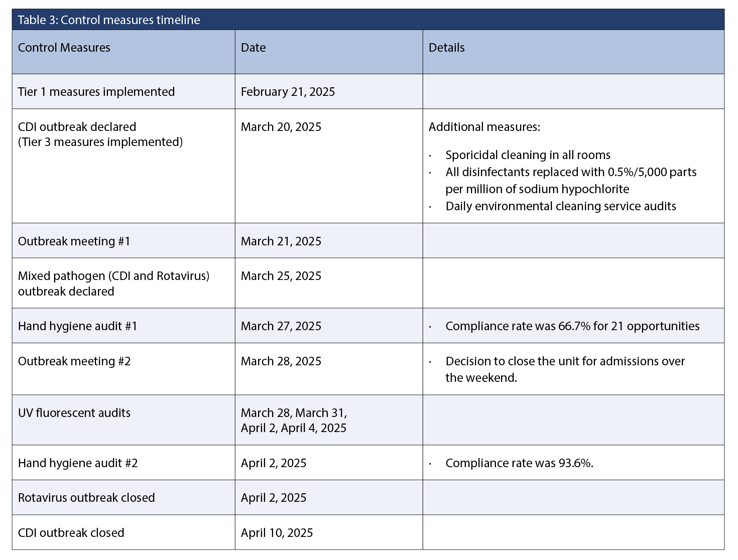Viewport: 738px width, 560px height.
Task: Select the 'Hand hygiene audit #1' cell
Action: click(x=78, y=326)
